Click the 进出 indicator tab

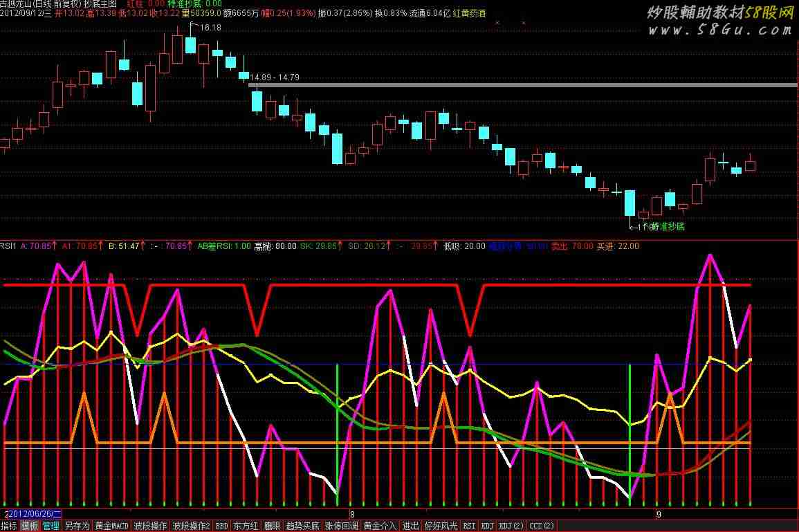click(410, 526)
